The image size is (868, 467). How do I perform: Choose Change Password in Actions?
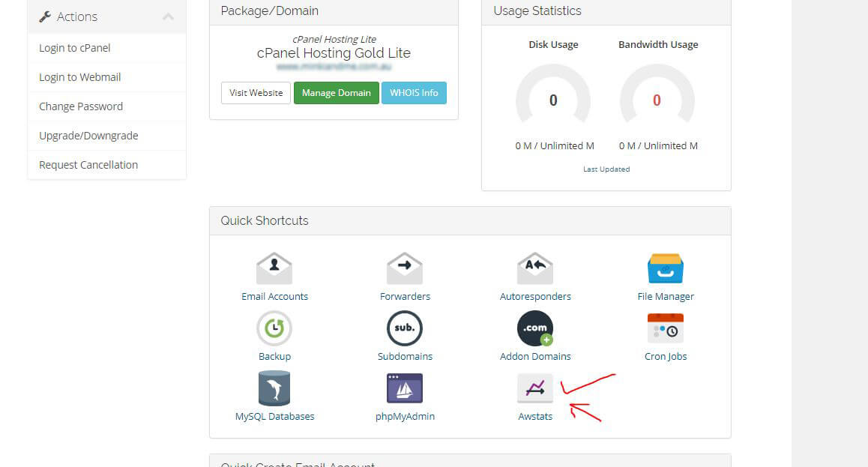click(x=107, y=106)
